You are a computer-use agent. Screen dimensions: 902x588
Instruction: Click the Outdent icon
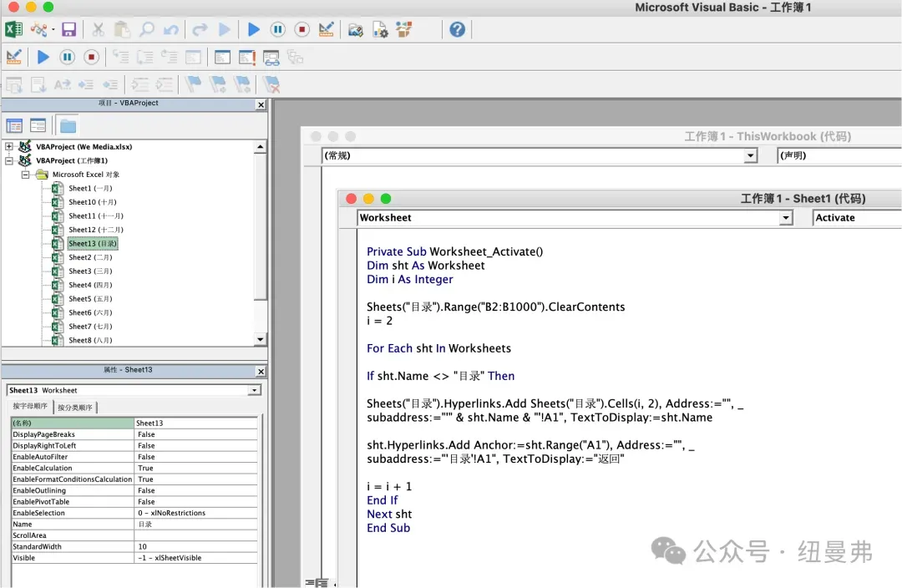(x=110, y=84)
